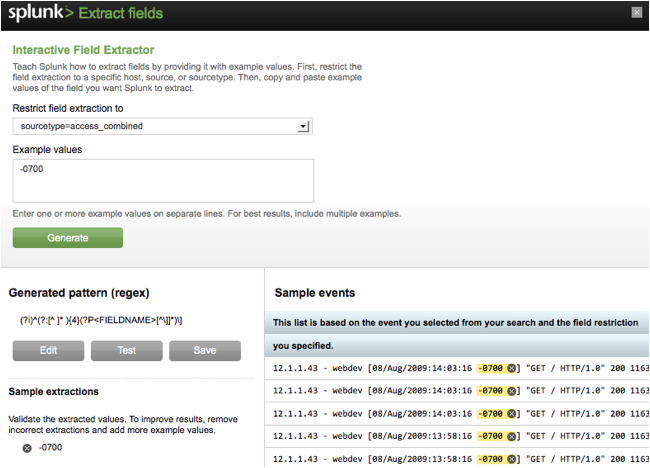This screenshot has width=650, height=468.
Task: Click the Interactive Field Extractor heading
Action: coord(83,50)
